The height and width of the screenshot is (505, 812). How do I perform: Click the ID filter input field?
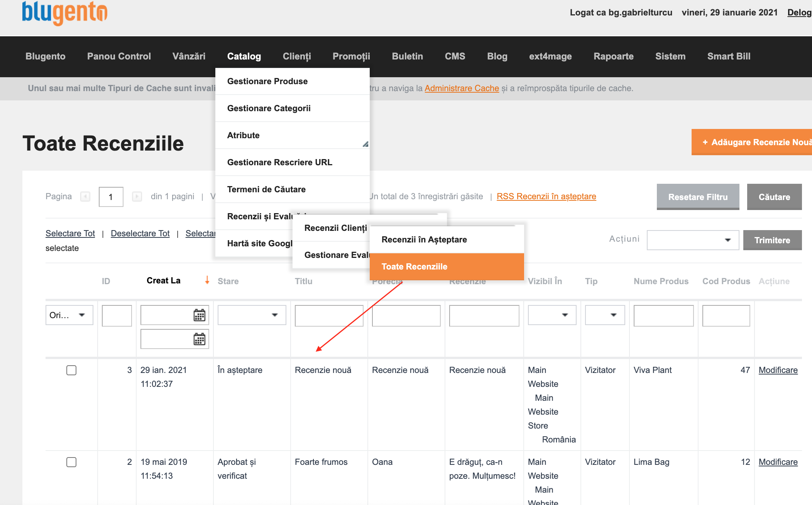[x=117, y=316]
